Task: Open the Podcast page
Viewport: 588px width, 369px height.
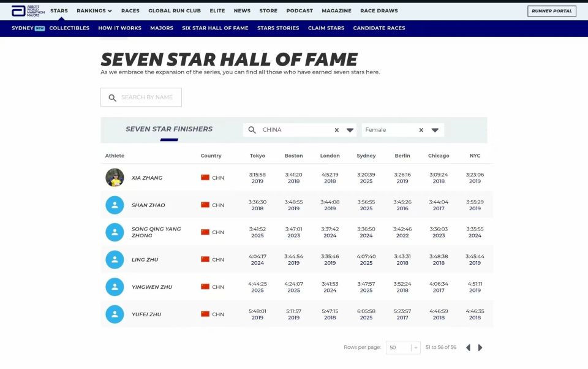Action: point(300,11)
